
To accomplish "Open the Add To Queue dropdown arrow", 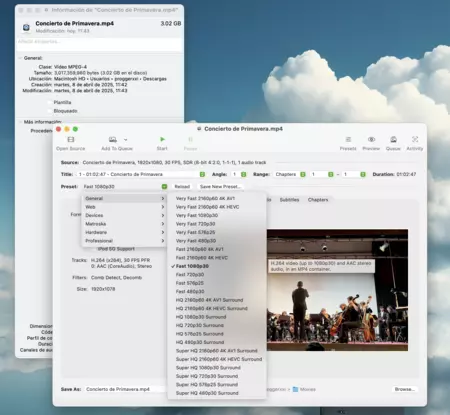I will pyautogui.click(x=126, y=140).
